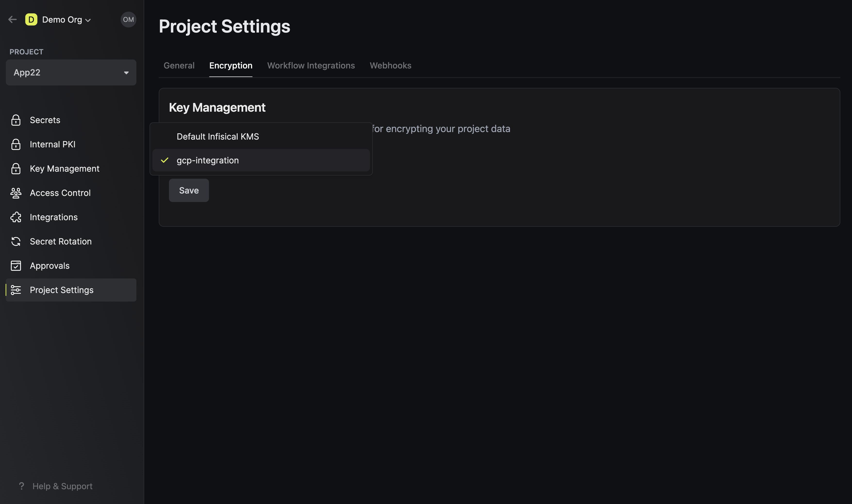Select the gcp-integration KMS option
Screen dimensions: 852x504
pyautogui.click(x=261, y=160)
